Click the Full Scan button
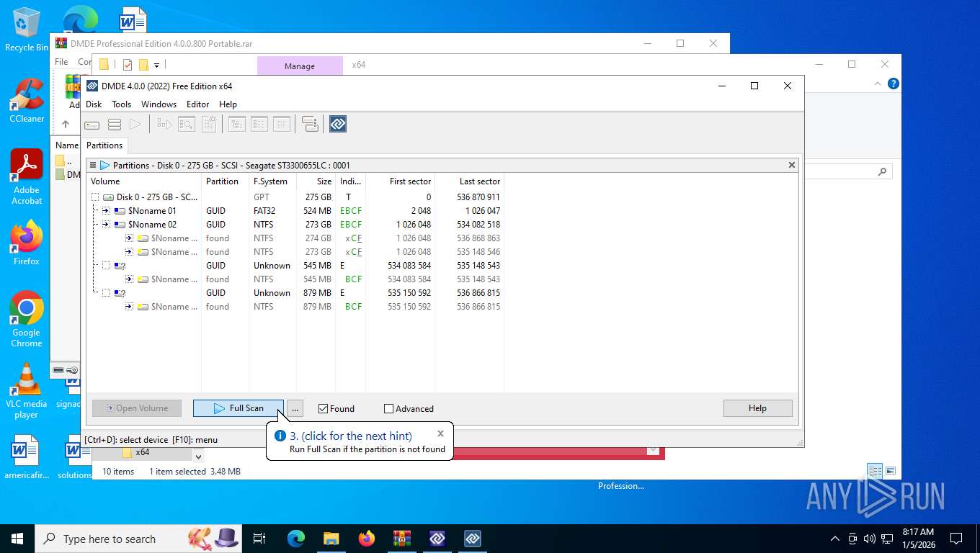 (239, 408)
